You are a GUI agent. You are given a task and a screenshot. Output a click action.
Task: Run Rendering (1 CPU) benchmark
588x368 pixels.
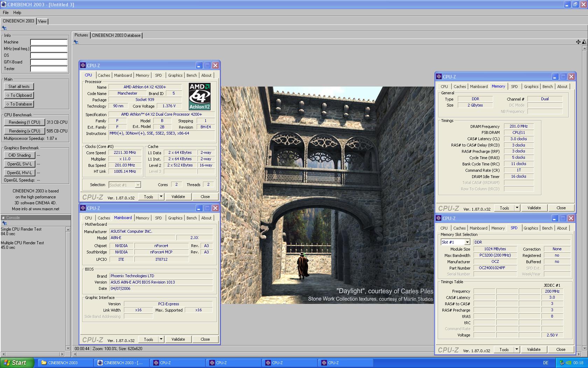pyautogui.click(x=24, y=122)
